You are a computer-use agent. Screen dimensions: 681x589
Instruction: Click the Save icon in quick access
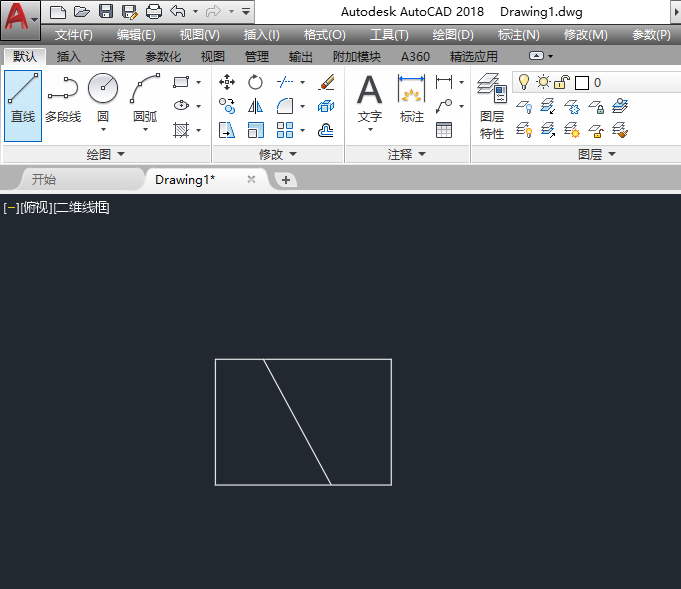(x=106, y=12)
